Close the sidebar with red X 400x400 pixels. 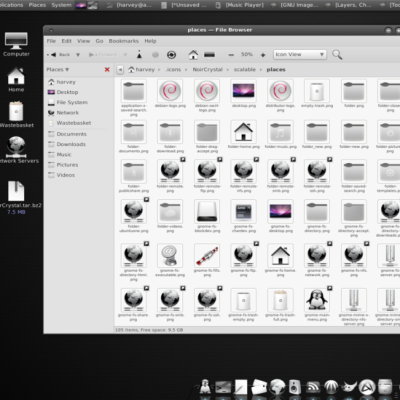tap(107, 69)
